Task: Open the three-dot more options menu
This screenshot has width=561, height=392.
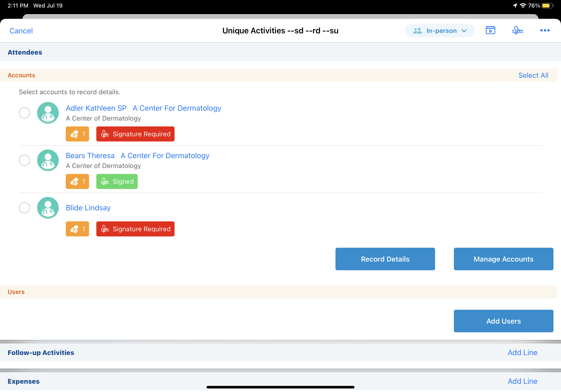Action: [545, 31]
